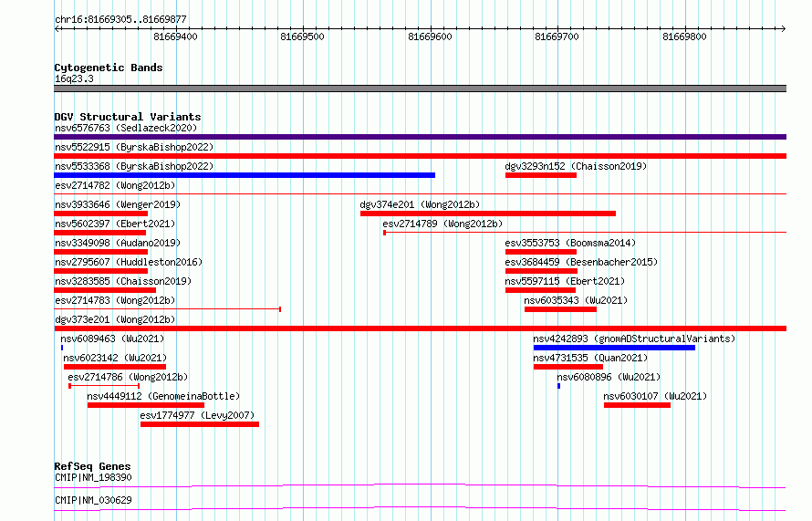Open esv2714783 (Wong2012b) label
Image resolution: width=812 pixels, height=521 pixels.
coord(115,300)
